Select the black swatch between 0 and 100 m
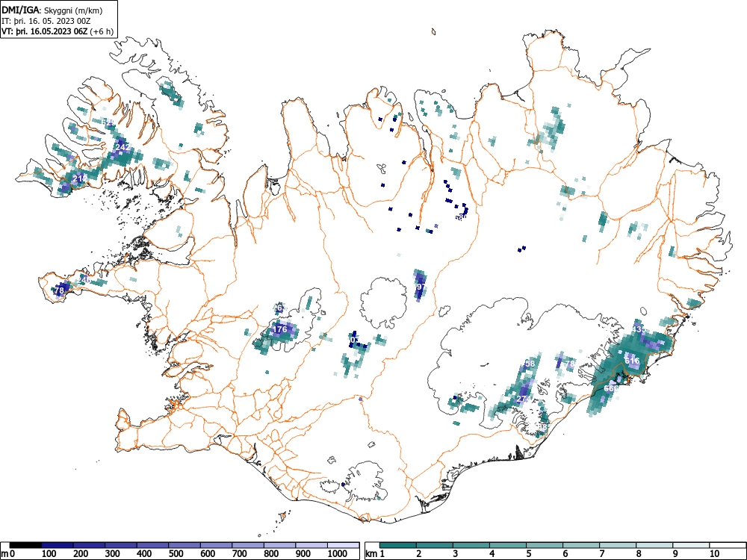The image size is (747, 560). pos(25,545)
